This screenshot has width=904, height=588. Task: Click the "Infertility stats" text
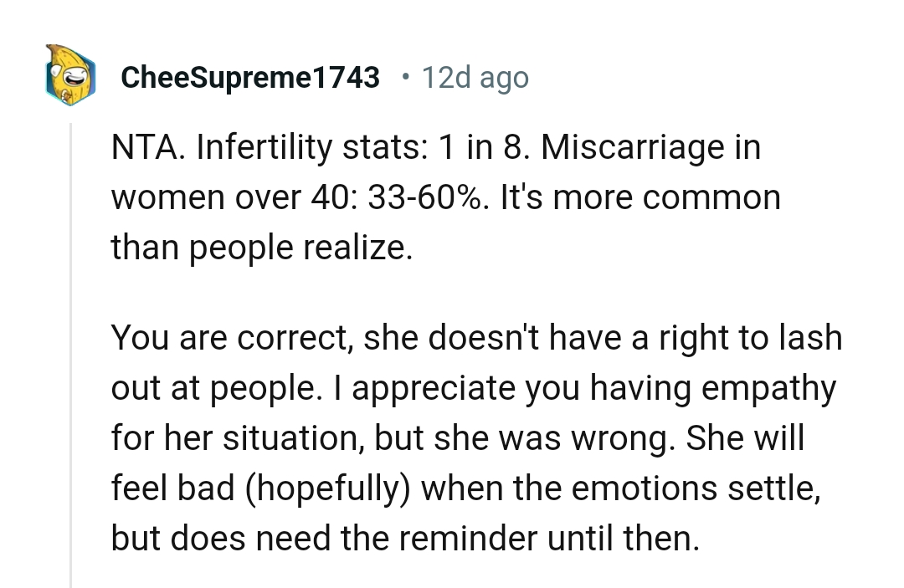point(308,148)
